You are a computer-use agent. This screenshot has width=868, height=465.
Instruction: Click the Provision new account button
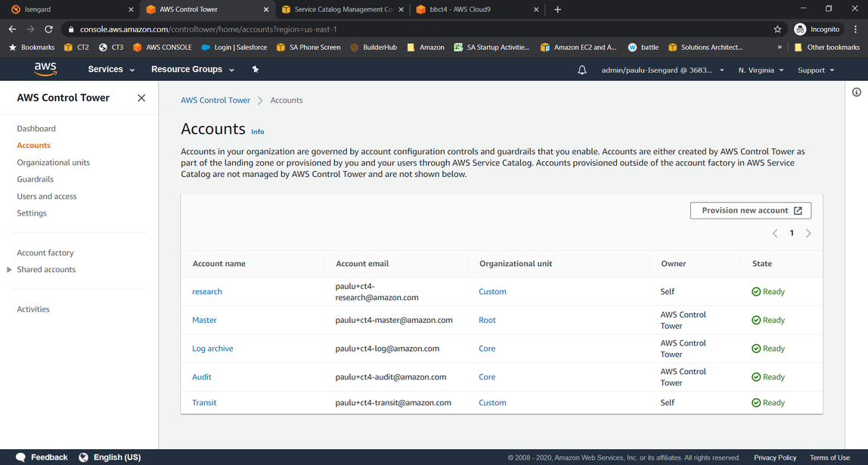coord(751,210)
